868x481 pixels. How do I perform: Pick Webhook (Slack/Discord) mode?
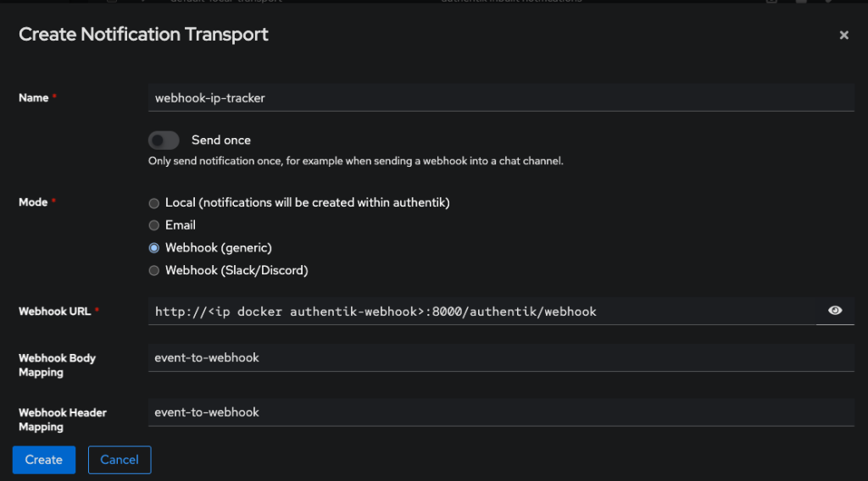click(153, 271)
